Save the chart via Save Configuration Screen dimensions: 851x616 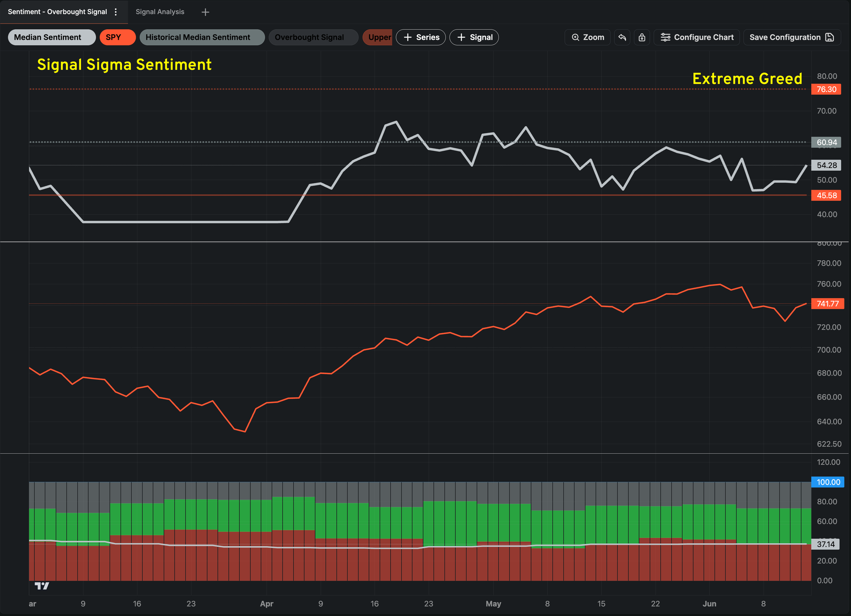pos(792,37)
